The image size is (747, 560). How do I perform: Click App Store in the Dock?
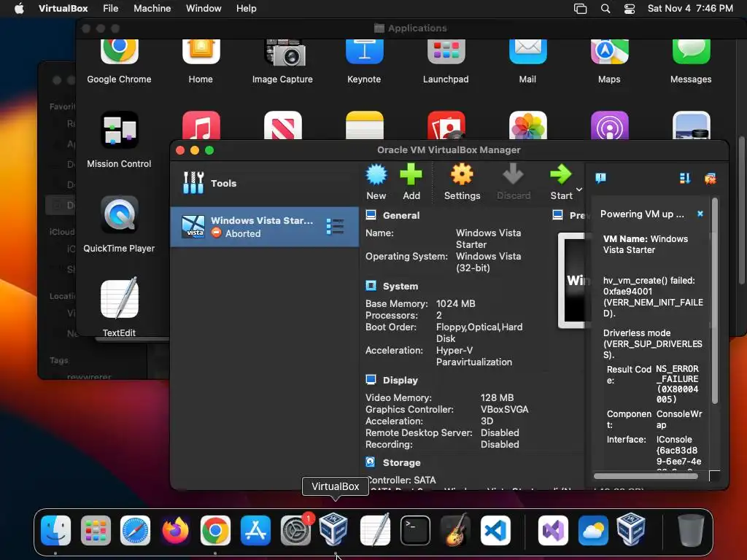(255, 530)
